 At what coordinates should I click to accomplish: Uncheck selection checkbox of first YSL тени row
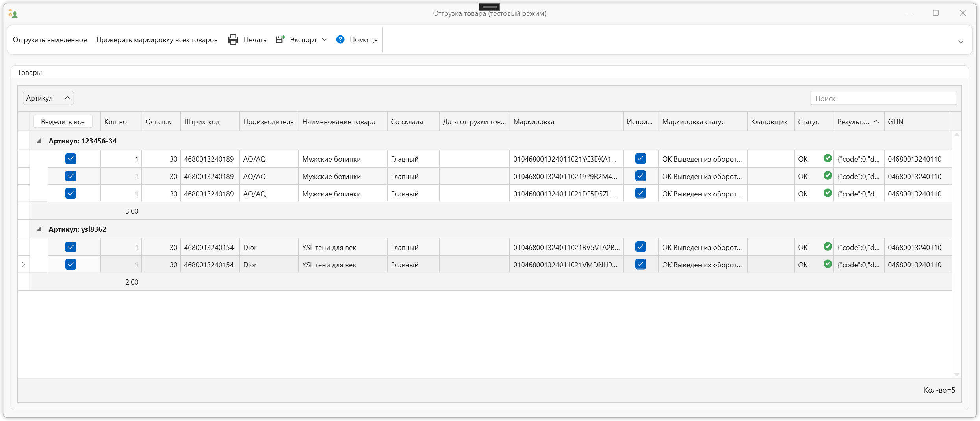click(x=71, y=247)
